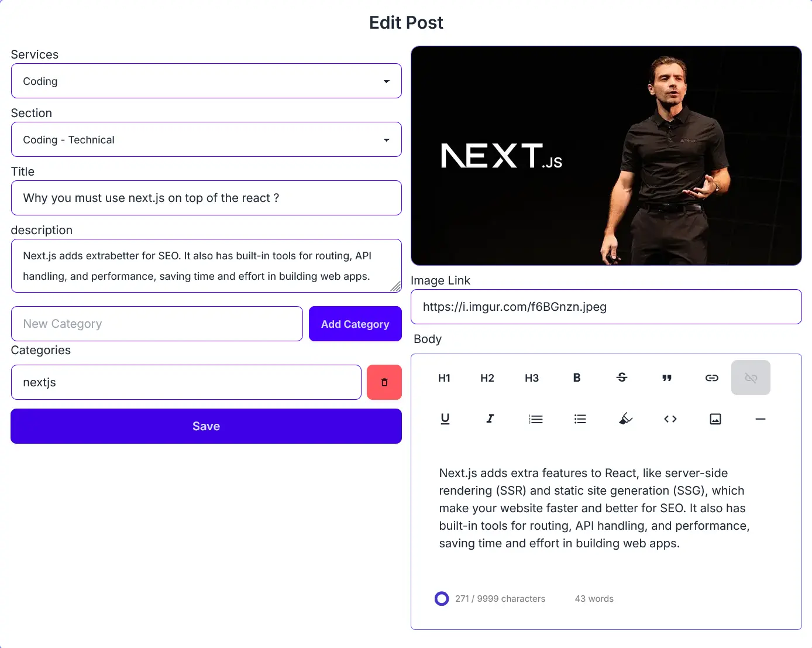Focus the New Category input

(157, 324)
